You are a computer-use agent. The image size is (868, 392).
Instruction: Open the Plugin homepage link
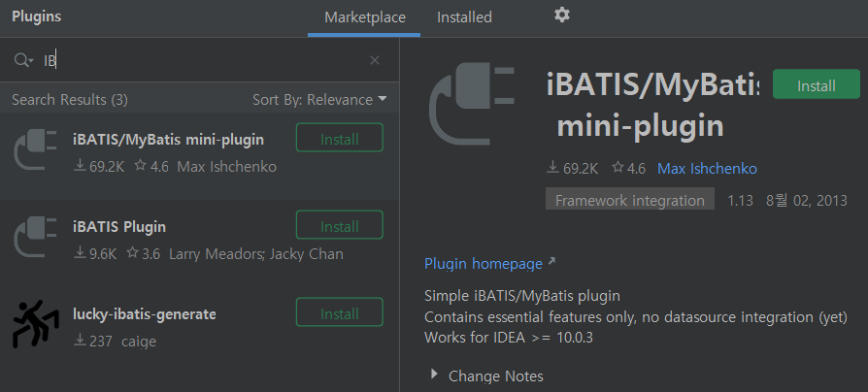(489, 264)
